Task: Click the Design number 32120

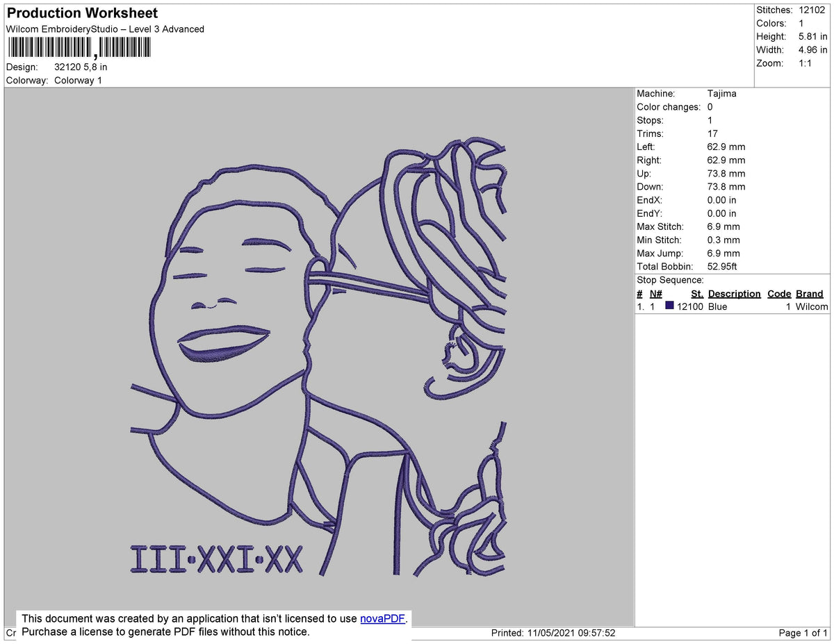Action: pos(65,67)
